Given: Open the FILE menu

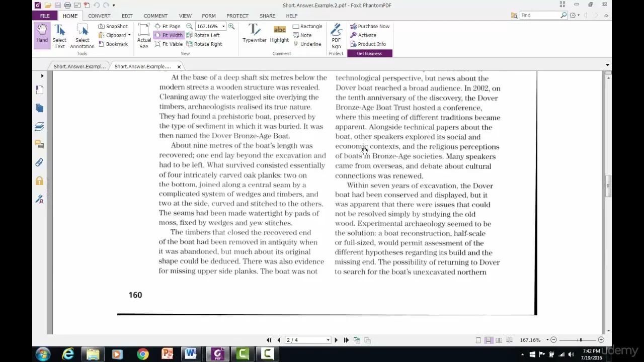Looking at the screenshot, I should pyautogui.click(x=44, y=16).
